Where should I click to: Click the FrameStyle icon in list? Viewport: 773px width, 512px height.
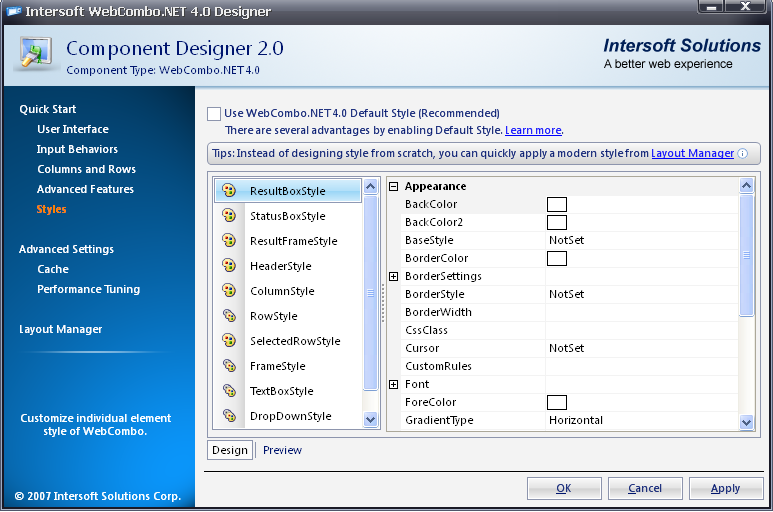tap(229, 365)
